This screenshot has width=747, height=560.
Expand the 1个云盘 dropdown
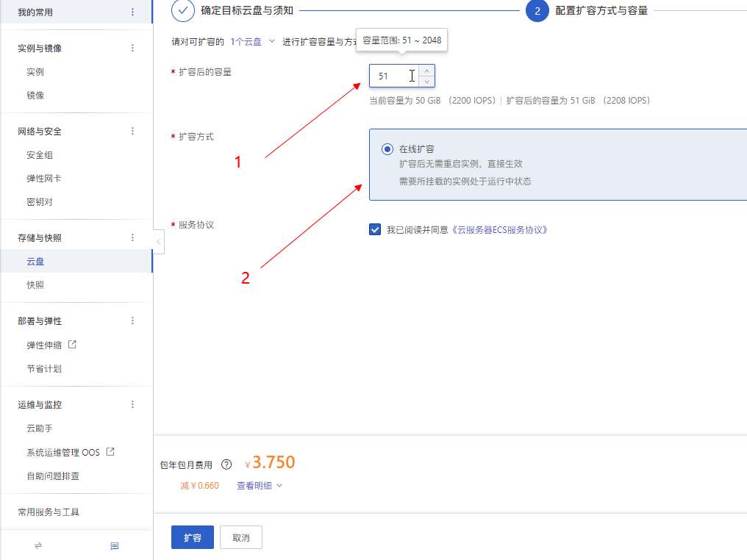pos(252,42)
